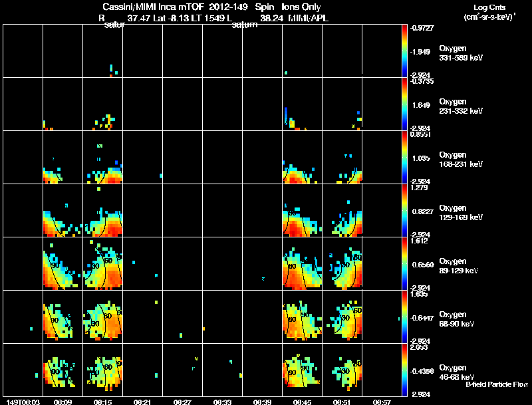Click the R value '37.47' in the header
The width and height of the screenshot is (532, 405).
pyautogui.click(x=139, y=19)
